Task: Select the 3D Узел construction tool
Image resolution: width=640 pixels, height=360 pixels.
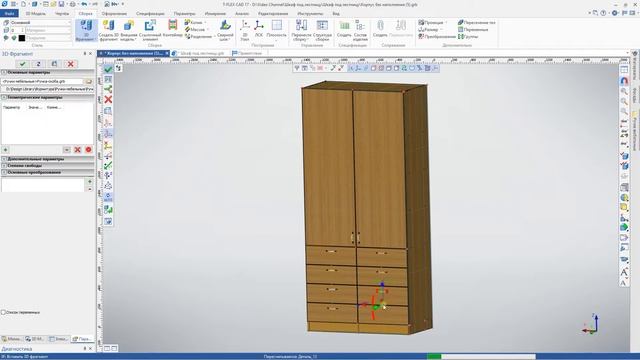Action: pyautogui.click(x=245, y=30)
